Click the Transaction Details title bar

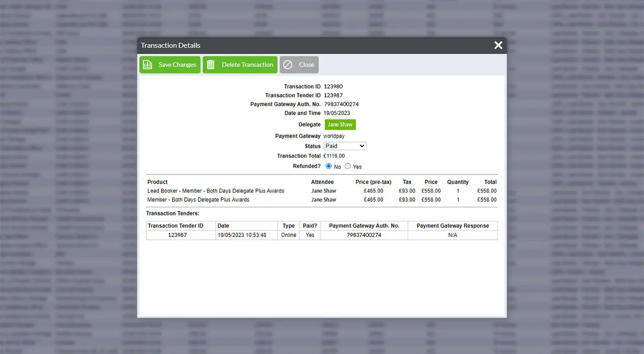(x=304, y=46)
